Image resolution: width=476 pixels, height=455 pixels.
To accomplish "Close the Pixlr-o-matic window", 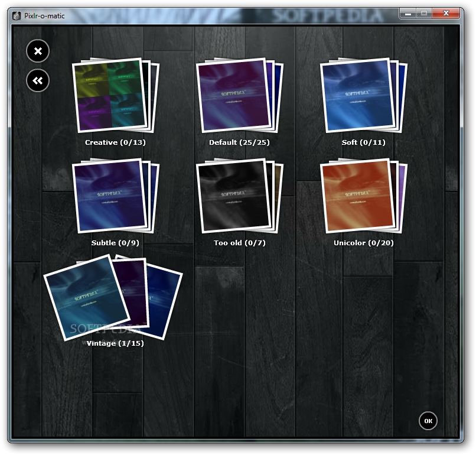I will pyautogui.click(x=446, y=14).
